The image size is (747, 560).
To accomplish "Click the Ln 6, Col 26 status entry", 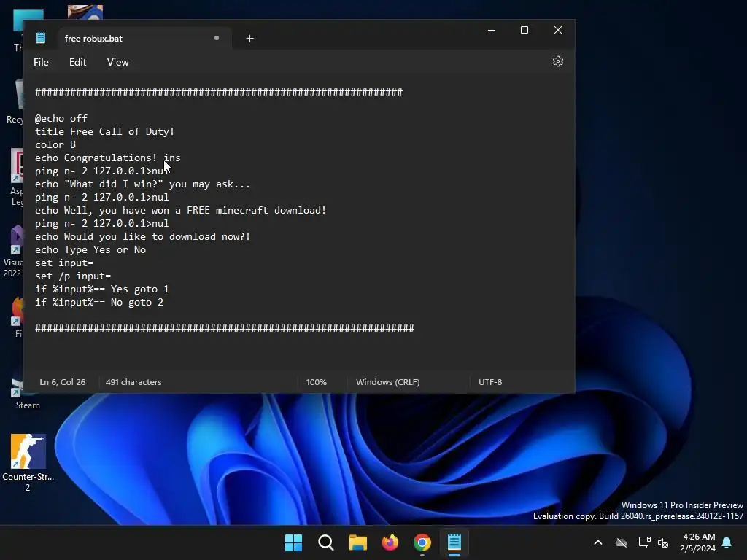I will click(x=63, y=382).
